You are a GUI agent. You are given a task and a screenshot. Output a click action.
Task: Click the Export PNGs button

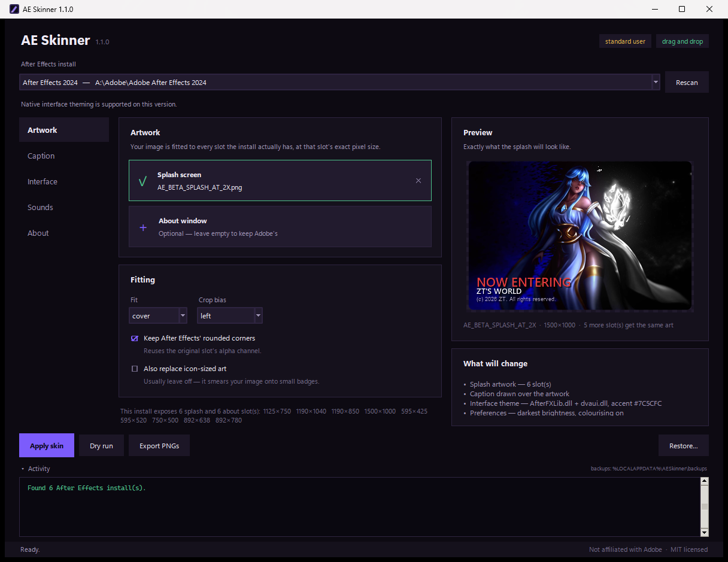(159, 446)
